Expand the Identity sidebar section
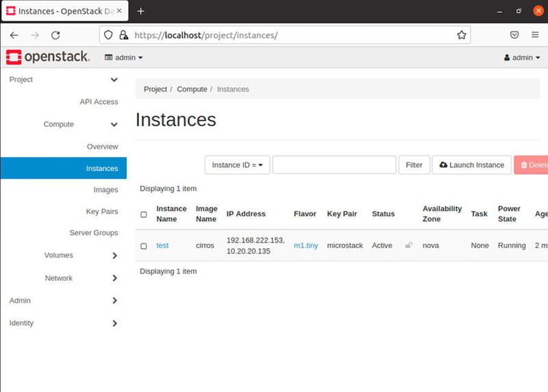The height and width of the screenshot is (392, 548). point(63,323)
